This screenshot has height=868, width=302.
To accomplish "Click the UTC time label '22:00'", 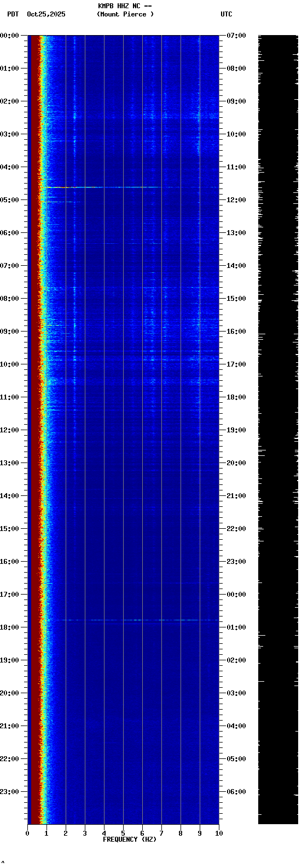I will click(x=236, y=529).
